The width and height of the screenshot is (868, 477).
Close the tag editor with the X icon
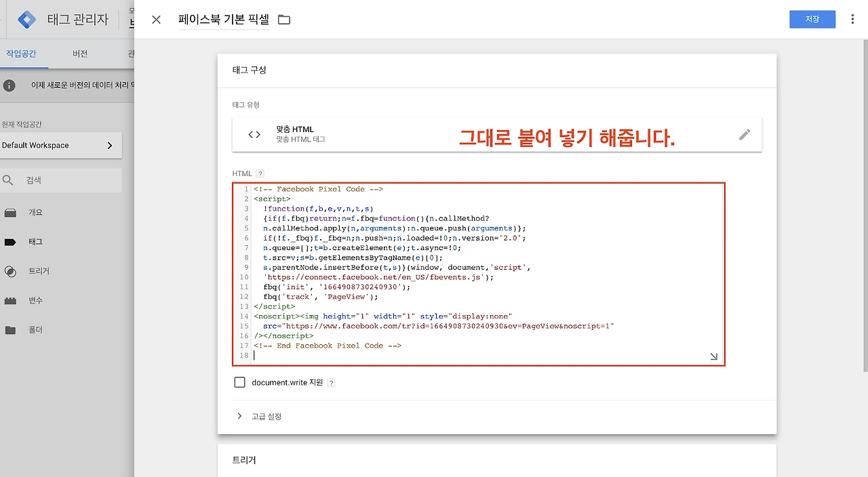click(x=156, y=20)
